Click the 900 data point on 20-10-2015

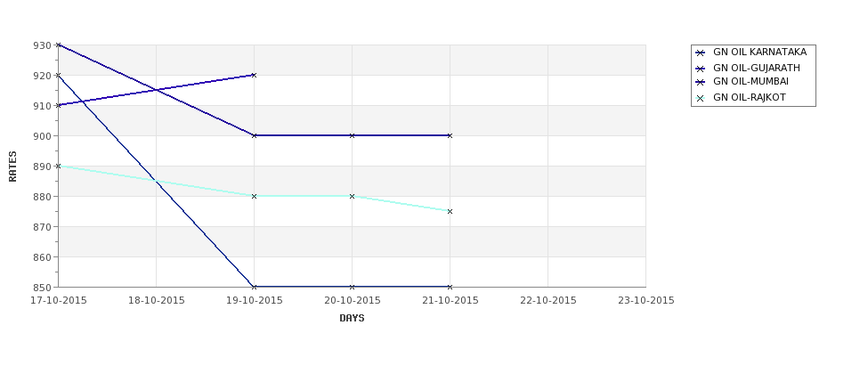352,135
